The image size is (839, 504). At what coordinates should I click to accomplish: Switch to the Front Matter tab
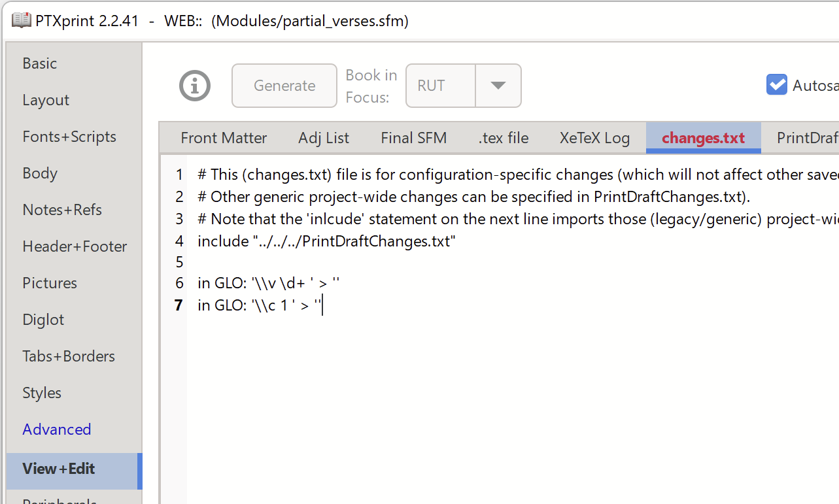click(223, 138)
